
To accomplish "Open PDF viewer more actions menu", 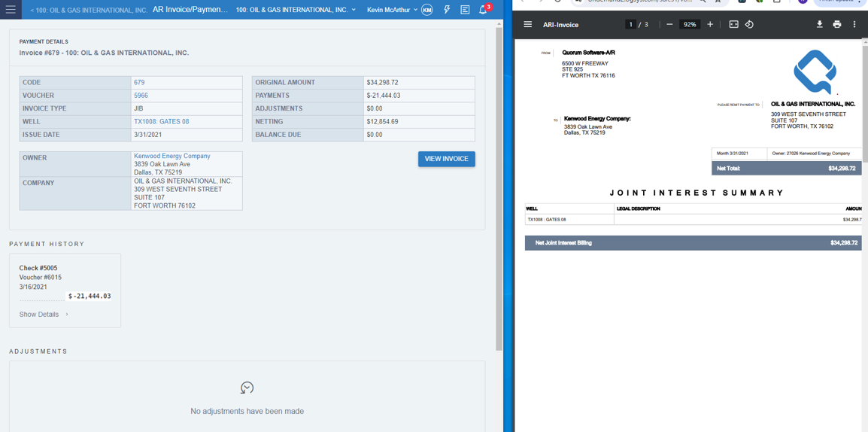I will tap(854, 24).
